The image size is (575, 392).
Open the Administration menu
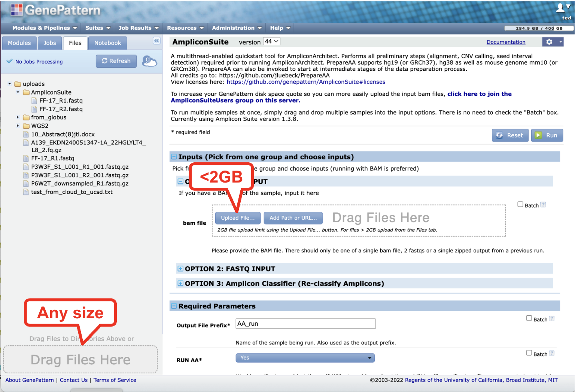click(x=237, y=28)
